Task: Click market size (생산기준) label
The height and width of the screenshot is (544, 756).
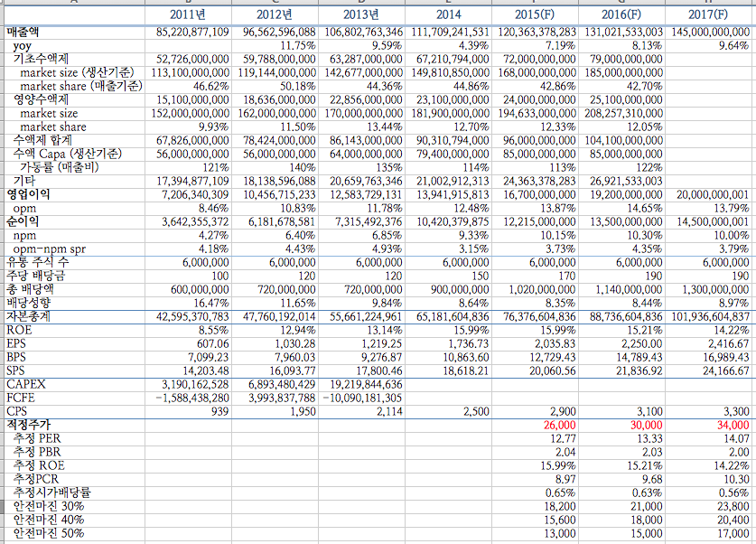Action: 77,73
